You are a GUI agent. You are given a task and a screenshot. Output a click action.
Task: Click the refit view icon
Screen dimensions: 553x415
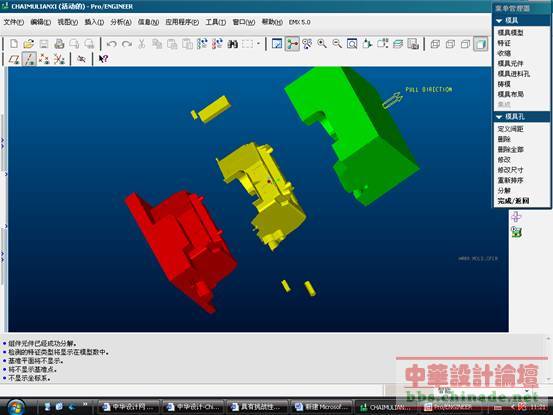click(352, 44)
